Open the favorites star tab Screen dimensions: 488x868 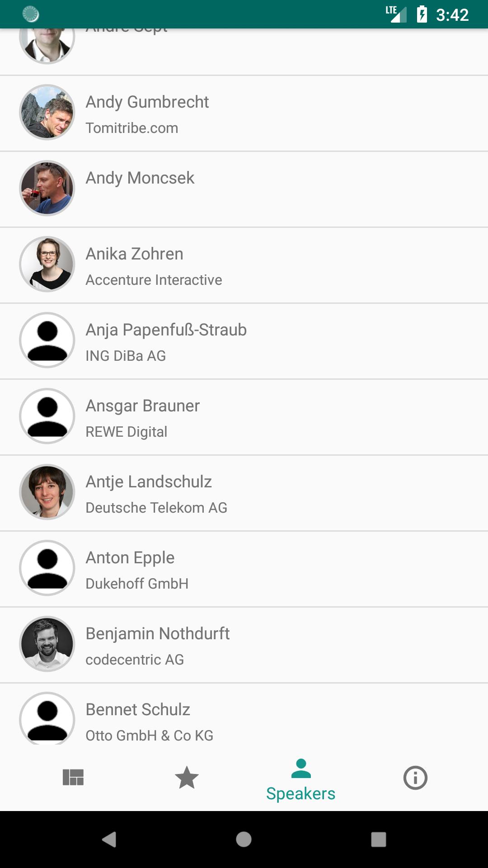[x=187, y=778]
